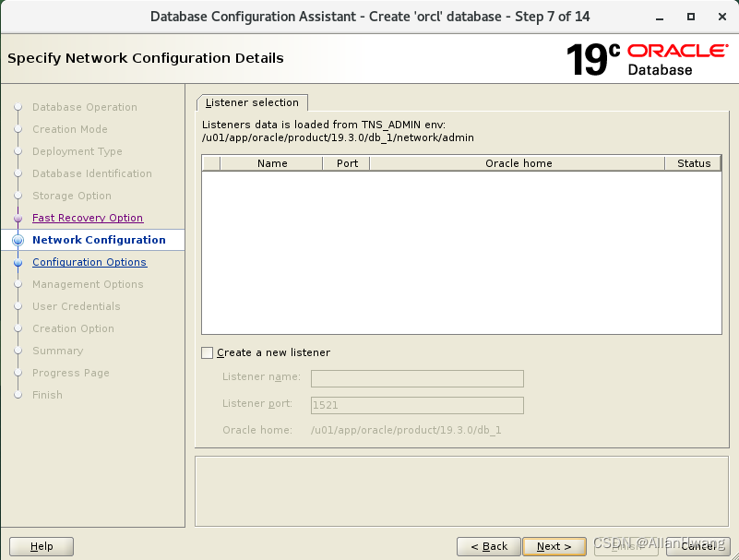The height and width of the screenshot is (560, 739).
Task: Click the Network Configuration step bullet icon
Action: 18,240
